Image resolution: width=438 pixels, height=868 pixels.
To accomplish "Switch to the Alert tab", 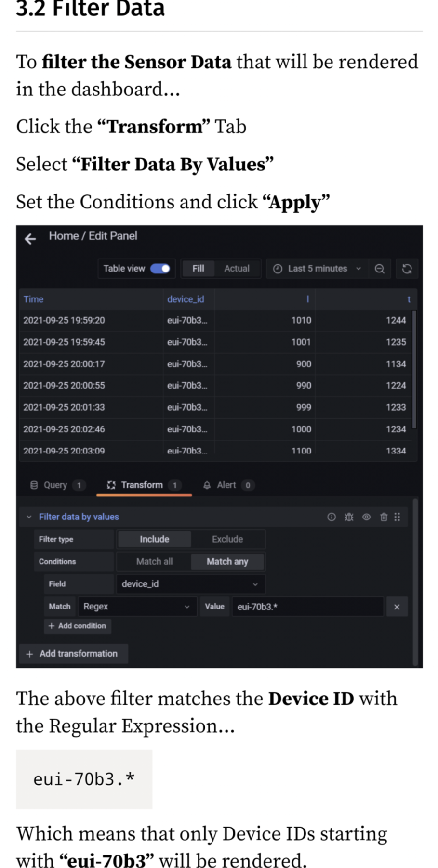I will click(x=226, y=485).
